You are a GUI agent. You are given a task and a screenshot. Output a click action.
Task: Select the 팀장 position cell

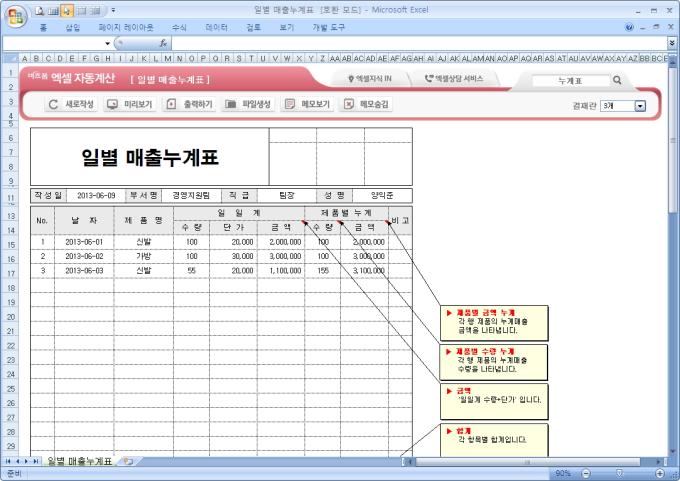click(287, 196)
